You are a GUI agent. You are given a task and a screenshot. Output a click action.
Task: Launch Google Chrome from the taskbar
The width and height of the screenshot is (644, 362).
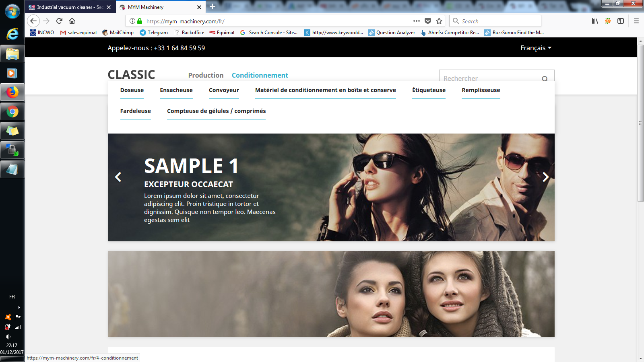12,111
